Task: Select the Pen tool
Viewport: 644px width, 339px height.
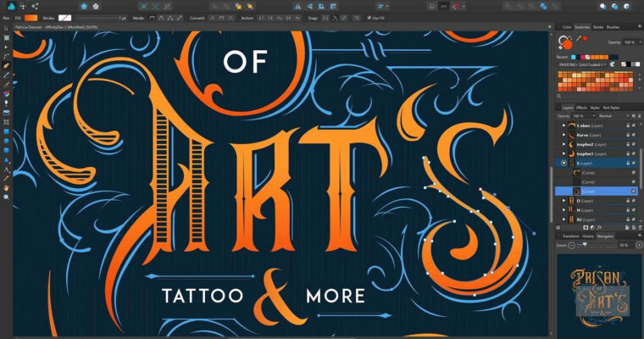Action: 6,65
